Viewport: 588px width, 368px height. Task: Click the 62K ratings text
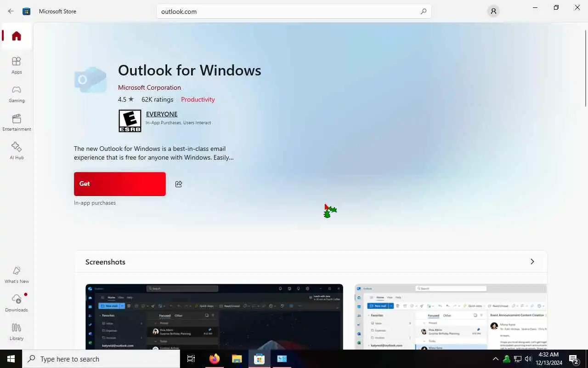(158, 99)
